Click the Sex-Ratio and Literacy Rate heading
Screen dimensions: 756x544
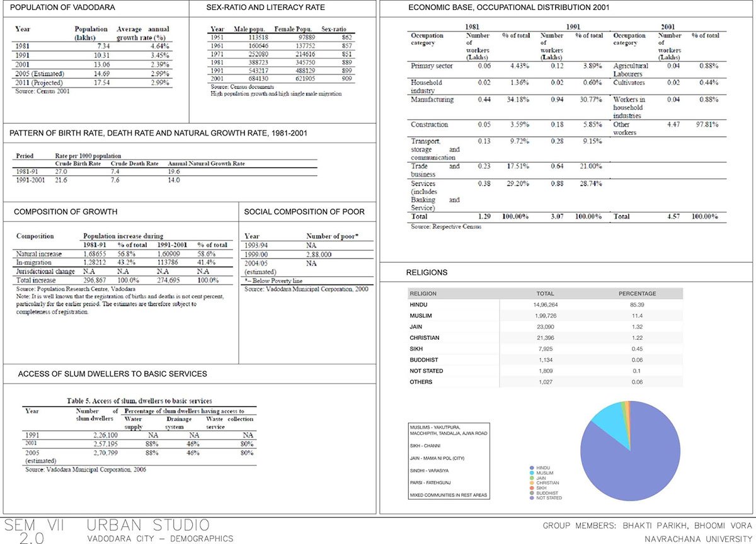pos(265,8)
